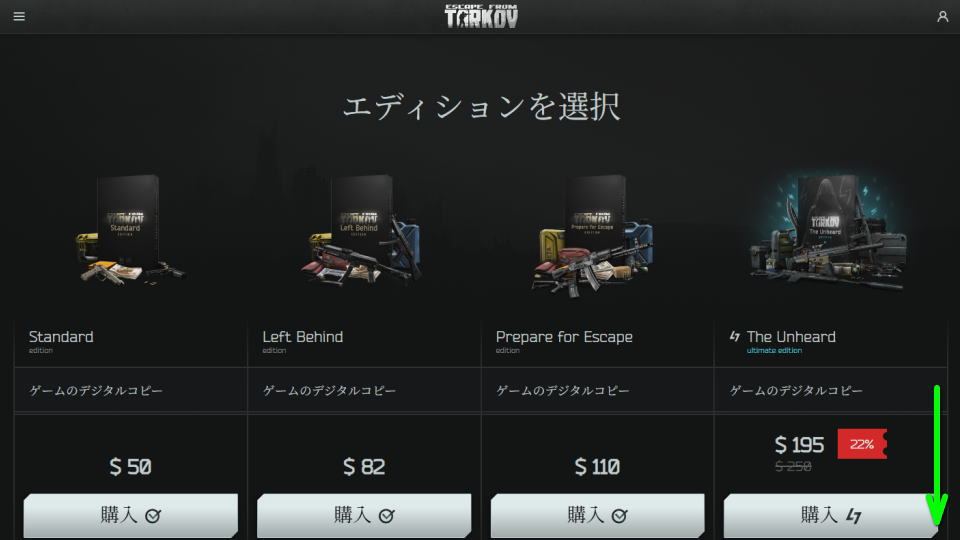960x540 pixels.
Task: Click the lightning icon beside The Unheard
Action: [735, 336]
